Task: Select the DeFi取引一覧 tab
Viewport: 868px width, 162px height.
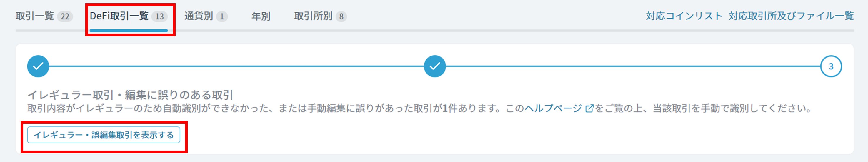Action: coord(129,16)
